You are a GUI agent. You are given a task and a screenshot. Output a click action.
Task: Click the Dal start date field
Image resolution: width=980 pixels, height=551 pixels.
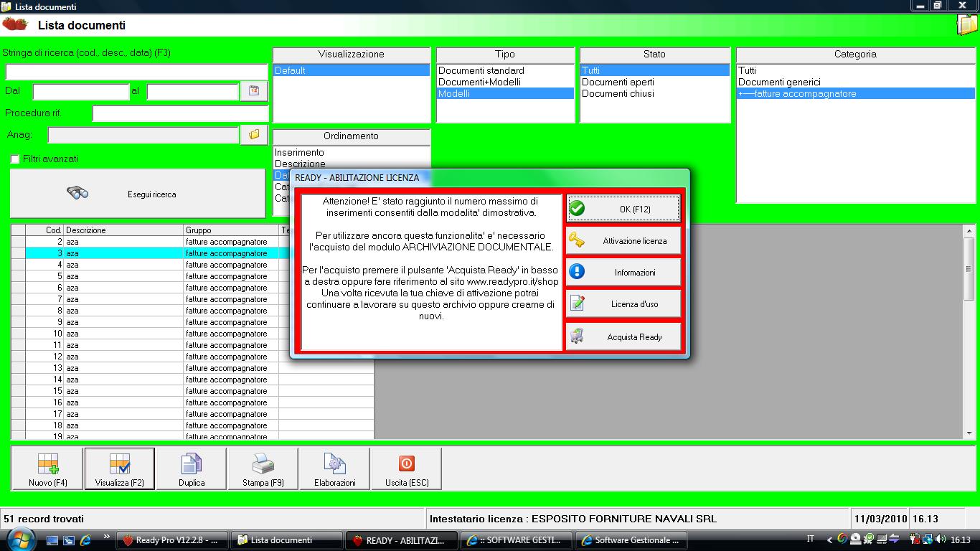tap(81, 91)
